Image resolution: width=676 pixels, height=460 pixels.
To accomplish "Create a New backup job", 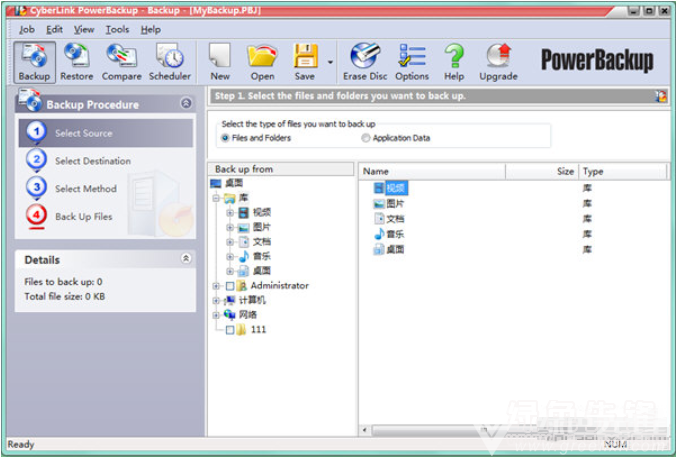I will pyautogui.click(x=220, y=62).
